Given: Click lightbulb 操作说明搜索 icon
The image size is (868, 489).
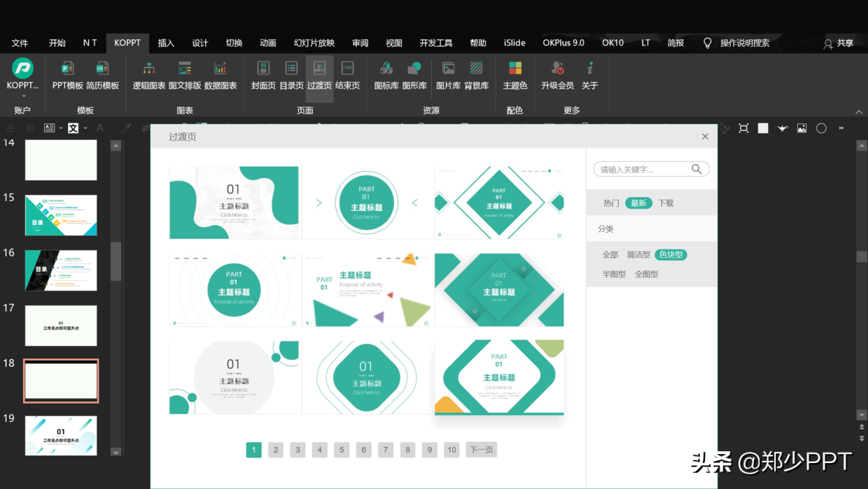Looking at the screenshot, I should click(x=708, y=43).
